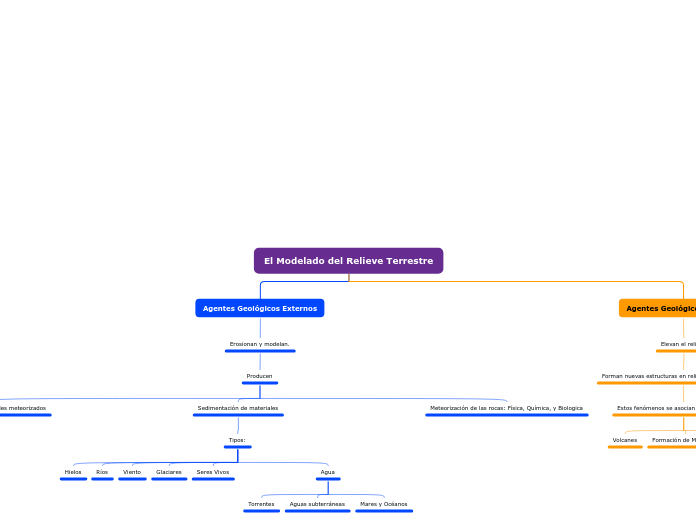The width and height of the screenshot is (696, 520).
Task: Select the Estos fenómenos se asocian node
Action: click(656, 408)
